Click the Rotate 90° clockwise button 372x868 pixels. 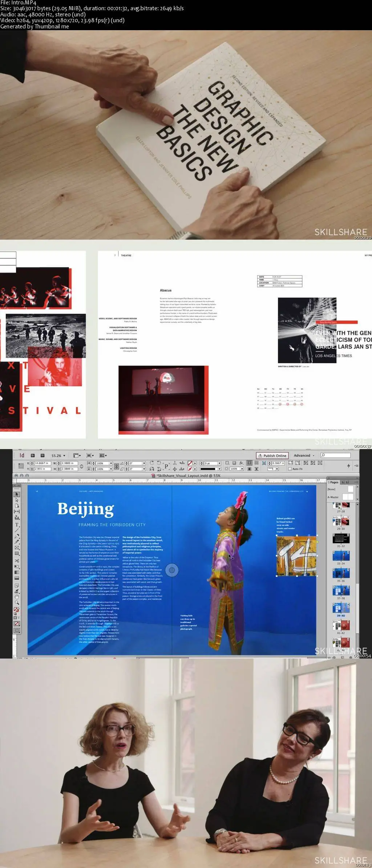point(151,463)
